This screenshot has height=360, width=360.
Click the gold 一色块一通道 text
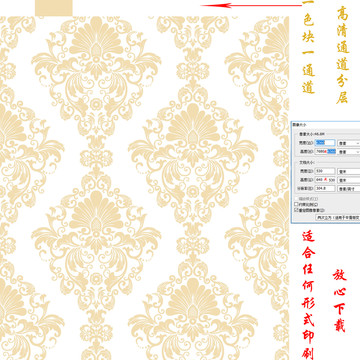308,48
